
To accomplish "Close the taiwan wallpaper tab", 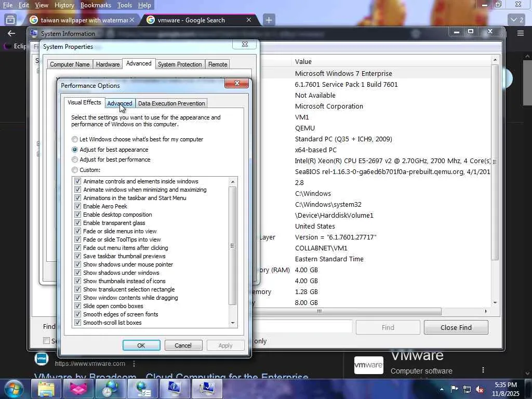I will pyautogui.click(x=132, y=20).
